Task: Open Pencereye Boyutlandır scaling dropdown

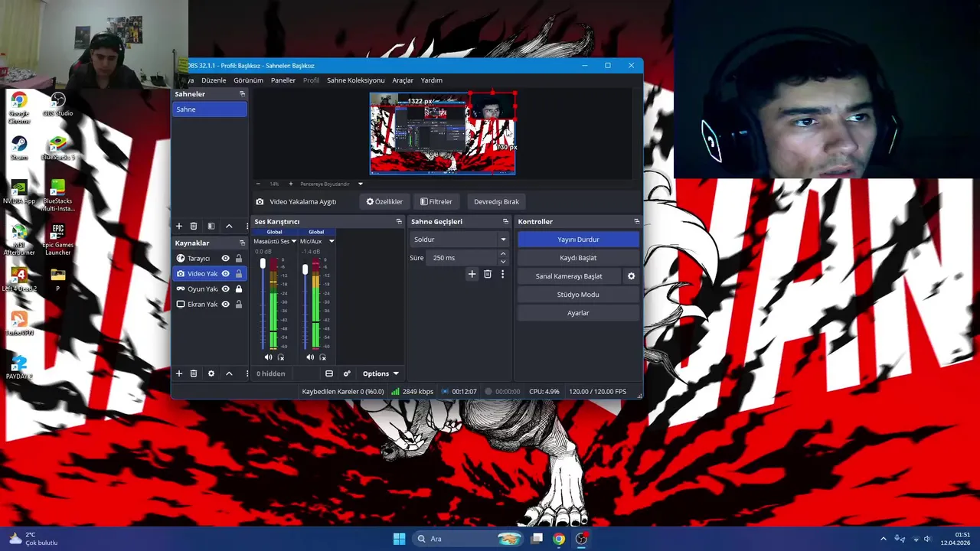Action: coord(332,184)
